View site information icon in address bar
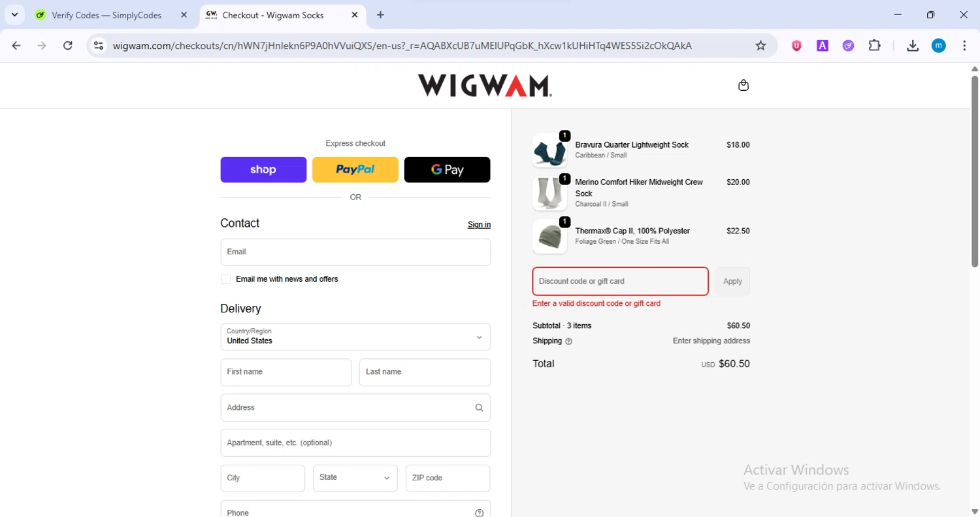 pyautogui.click(x=99, y=46)
